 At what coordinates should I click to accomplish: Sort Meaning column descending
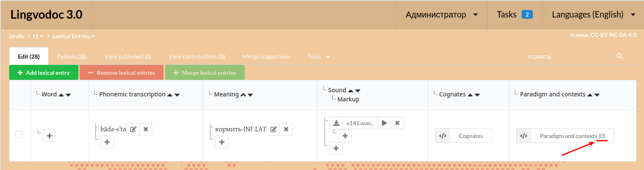point(250,95)
